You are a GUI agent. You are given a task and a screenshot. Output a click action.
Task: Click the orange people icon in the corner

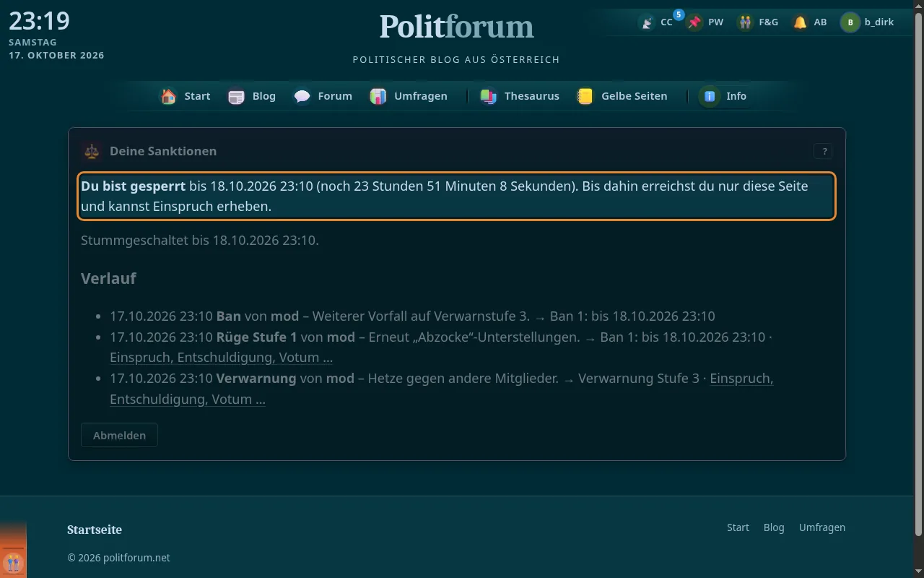13,562
